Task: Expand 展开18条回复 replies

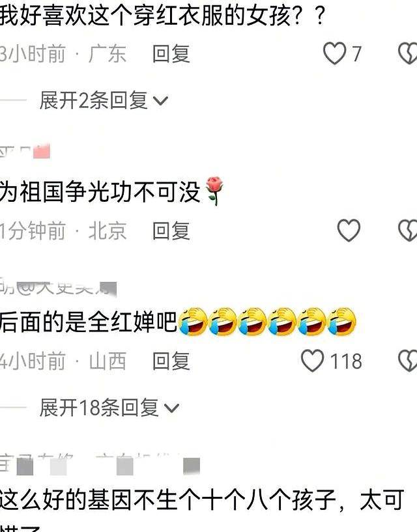Action: [109, 407]
